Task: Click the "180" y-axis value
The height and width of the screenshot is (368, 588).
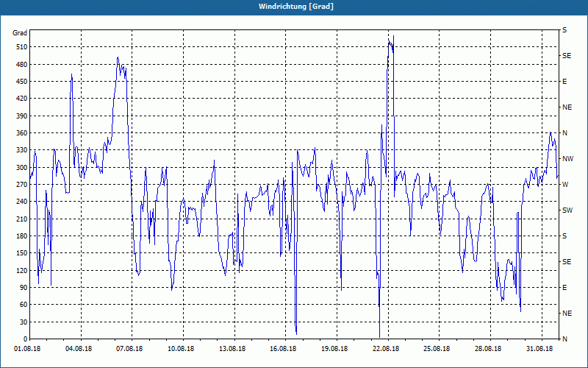Action: tap(22, 236)
